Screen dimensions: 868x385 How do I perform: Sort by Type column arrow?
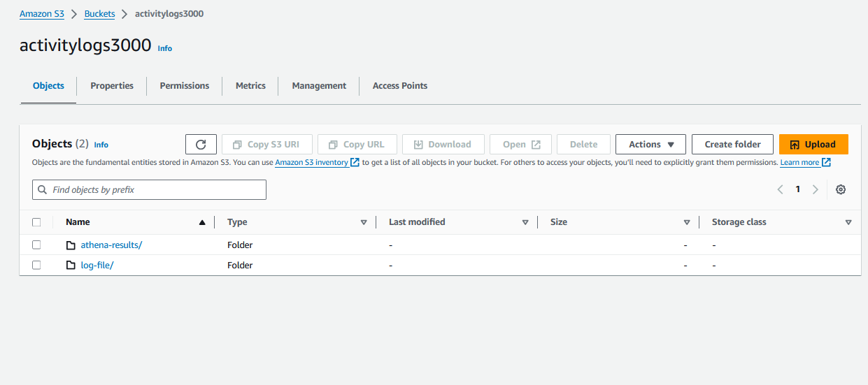364,222
